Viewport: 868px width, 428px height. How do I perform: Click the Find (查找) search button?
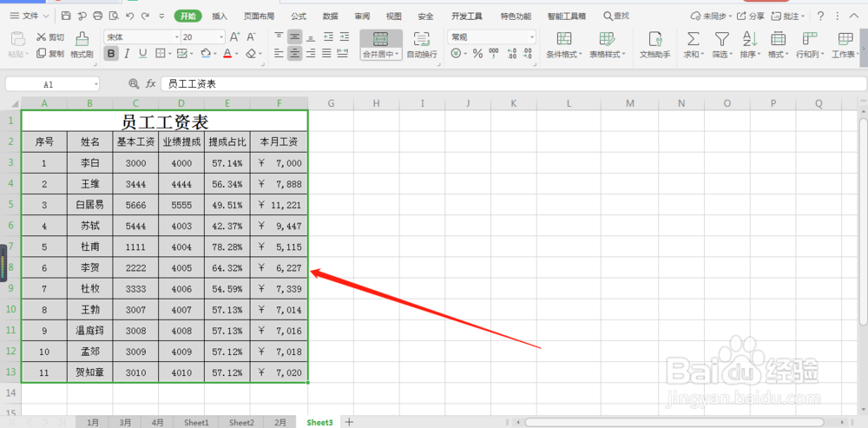(x=616, y=16)
